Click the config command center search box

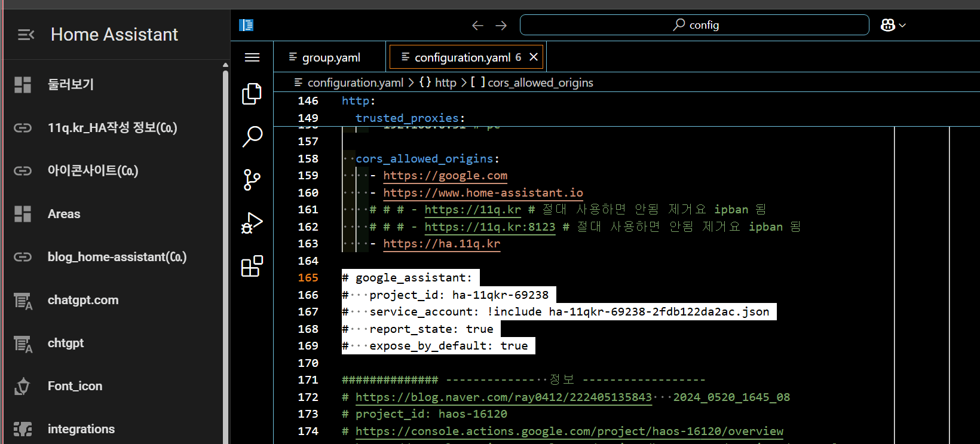coord(694,25)
